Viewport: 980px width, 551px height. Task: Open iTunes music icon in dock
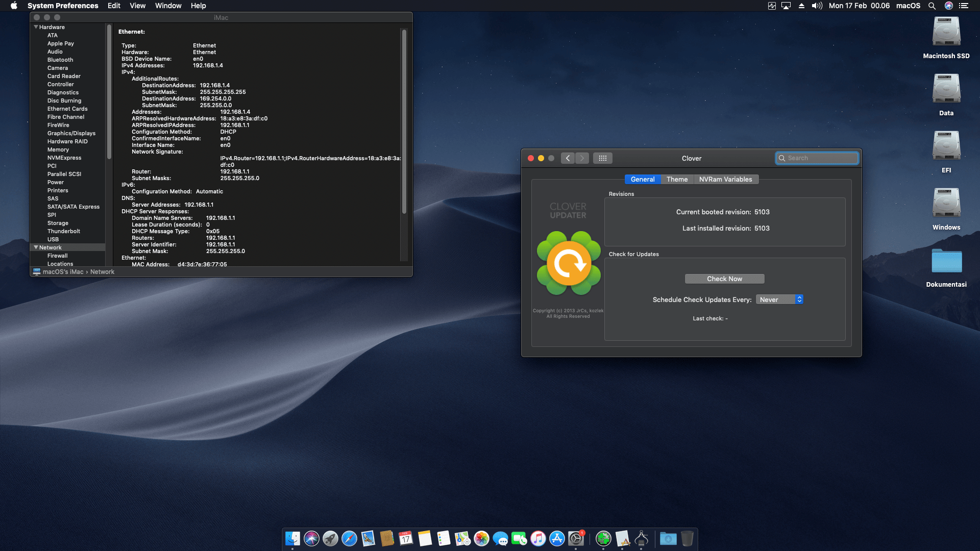(538, 538)
